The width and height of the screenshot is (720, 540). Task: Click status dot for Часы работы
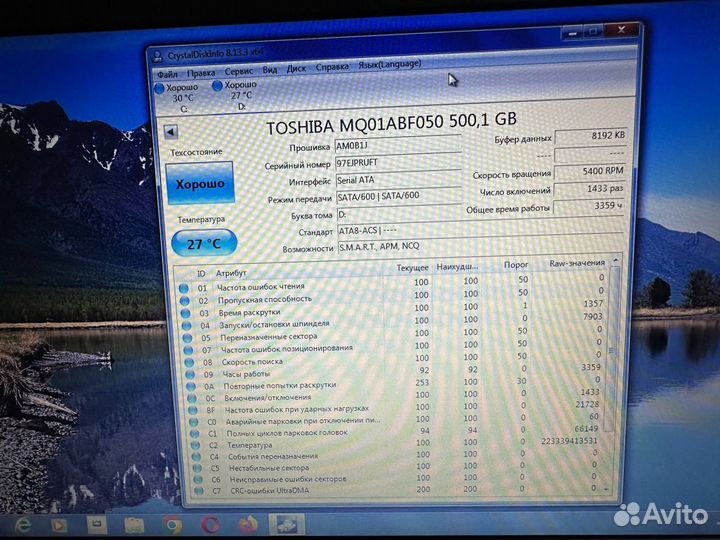click(x=190, y=374)
